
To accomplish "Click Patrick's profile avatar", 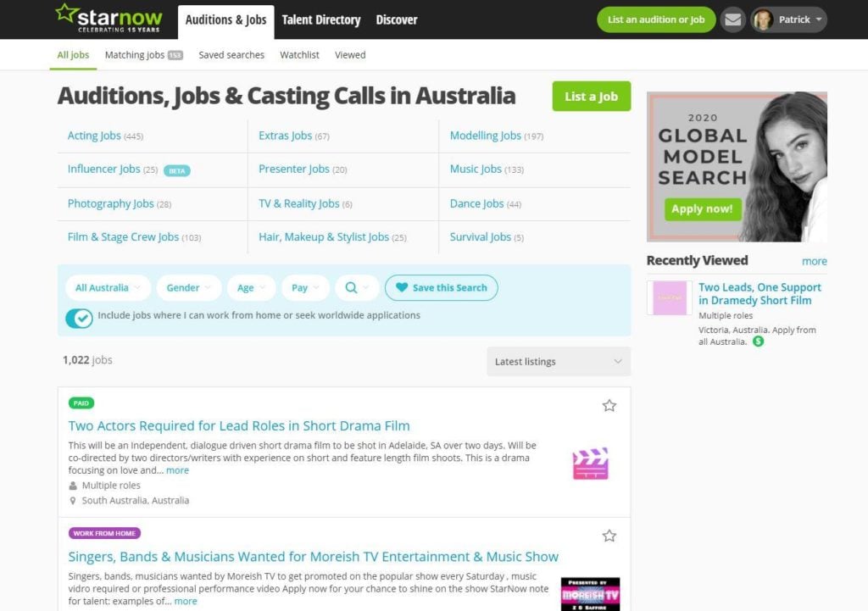I will [763, 19].
